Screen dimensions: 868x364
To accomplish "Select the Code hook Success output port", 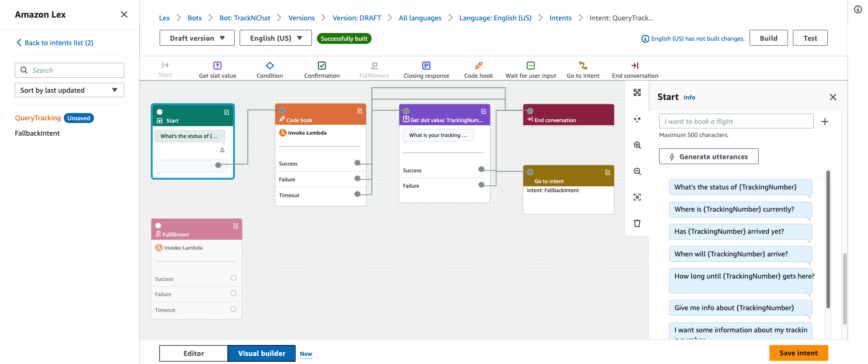I will pyautogui.click(x=358, y=163).
